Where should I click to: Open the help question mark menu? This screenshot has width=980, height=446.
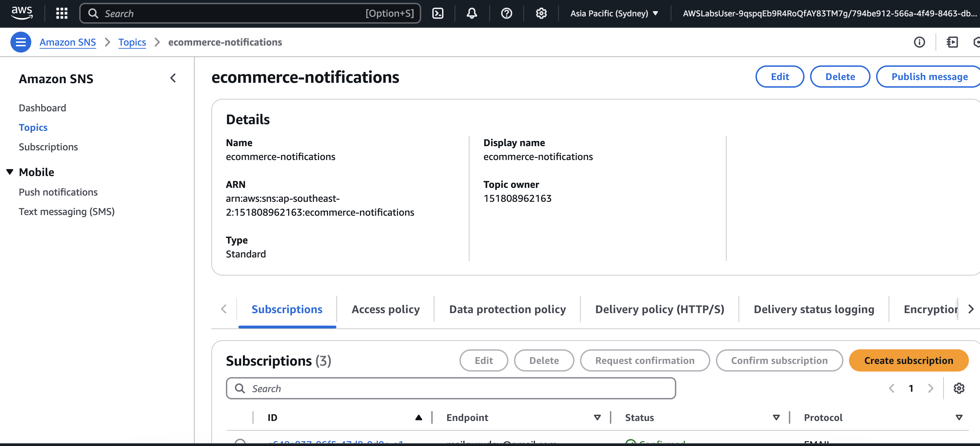pyautogui.click(x=506, y=13)
